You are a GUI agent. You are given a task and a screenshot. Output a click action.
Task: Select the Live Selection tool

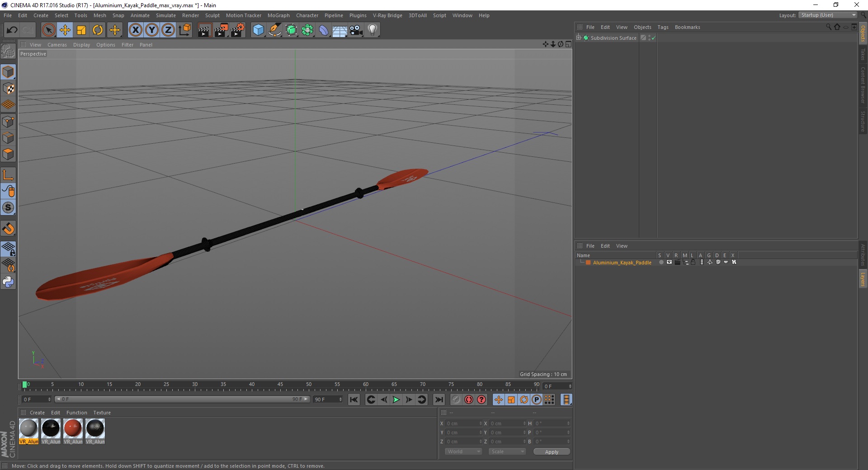click(x=48, y=30)
